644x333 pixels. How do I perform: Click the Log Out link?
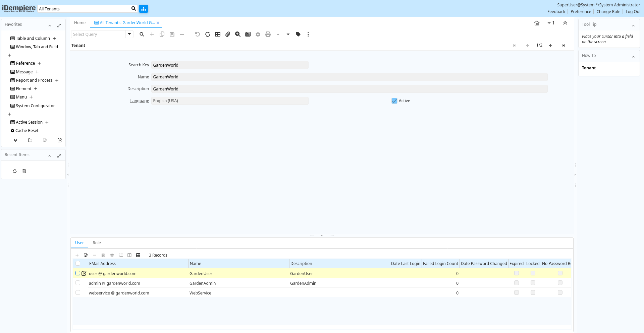[633, 12]
